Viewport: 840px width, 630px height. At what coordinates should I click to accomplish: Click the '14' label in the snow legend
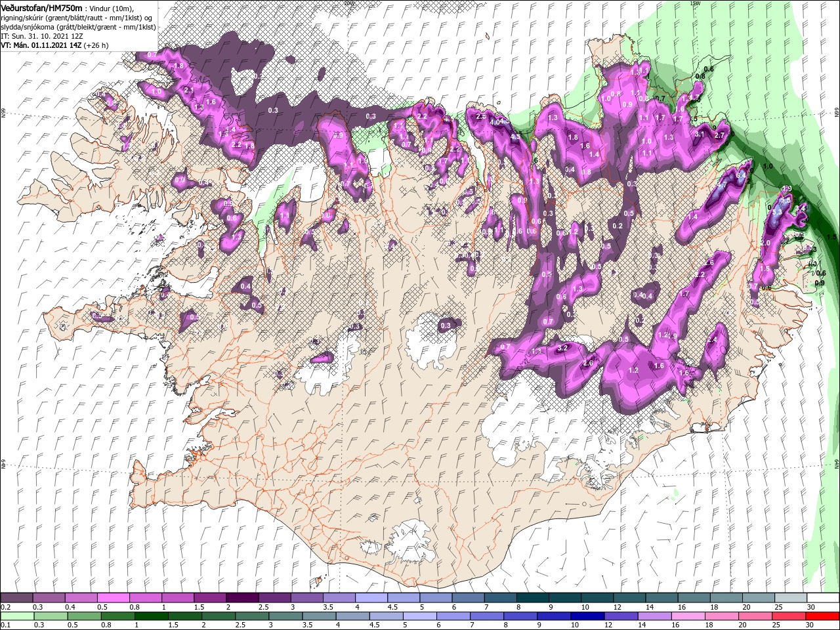tap(649, 607)
